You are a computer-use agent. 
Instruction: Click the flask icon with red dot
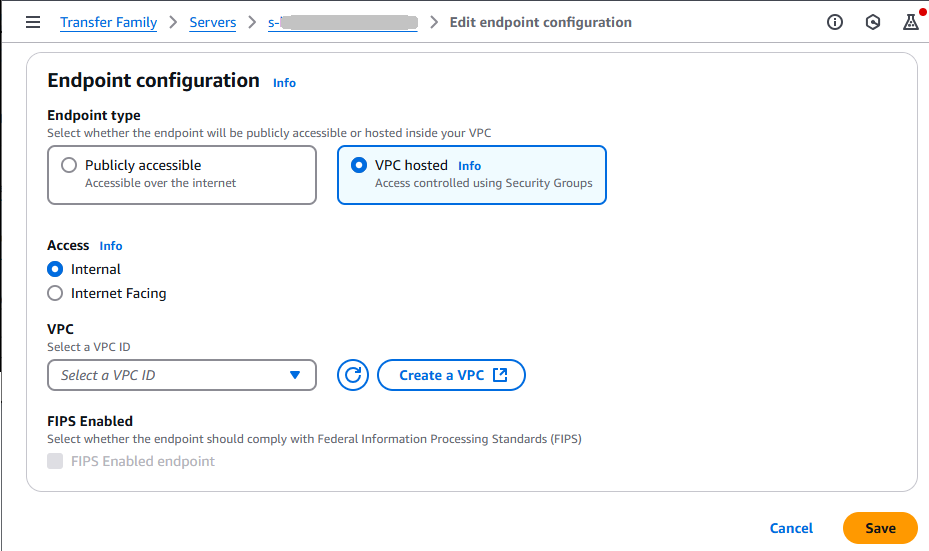tap(910, 22)
